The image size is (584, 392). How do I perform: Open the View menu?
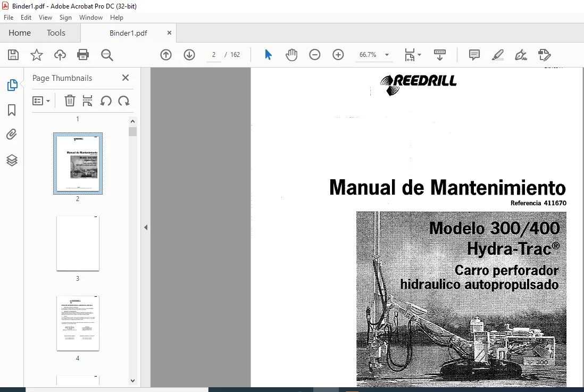click(45, 18)
